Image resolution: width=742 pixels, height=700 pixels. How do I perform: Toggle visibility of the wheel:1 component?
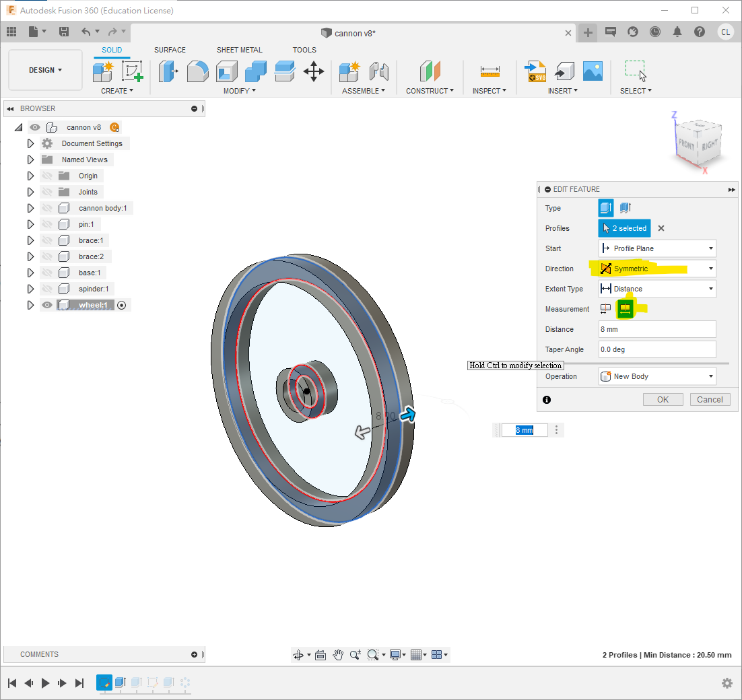pos(47,305)
